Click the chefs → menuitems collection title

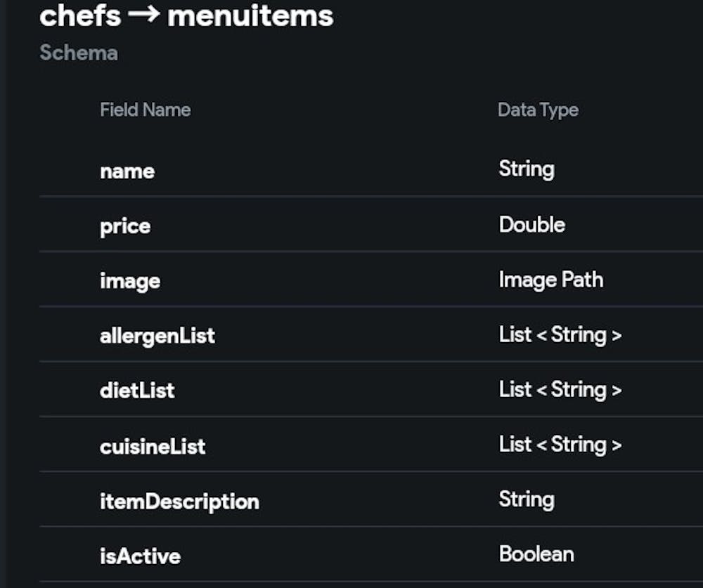tap(186, 15)
